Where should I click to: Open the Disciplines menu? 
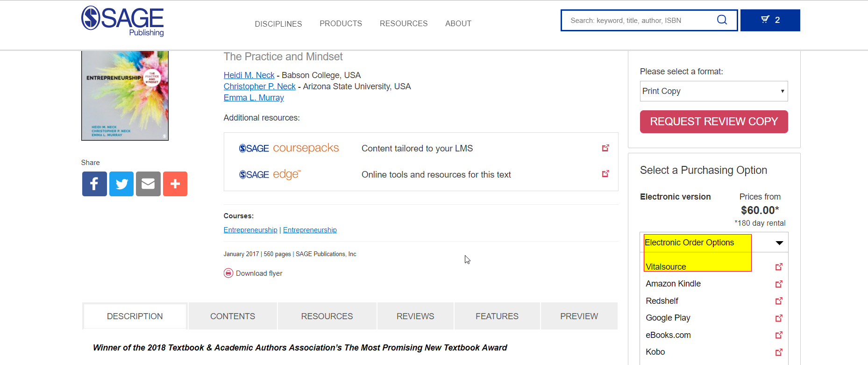[278, 24]
